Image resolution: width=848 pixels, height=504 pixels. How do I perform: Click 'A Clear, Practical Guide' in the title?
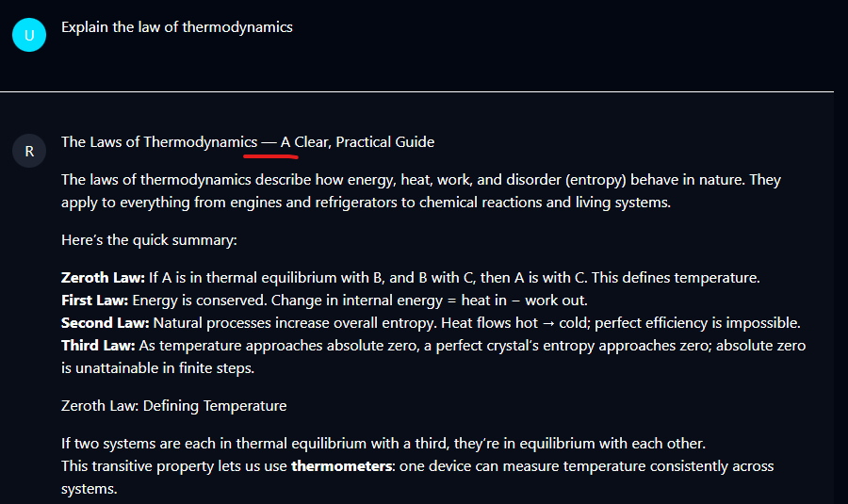tap(357, 141)
